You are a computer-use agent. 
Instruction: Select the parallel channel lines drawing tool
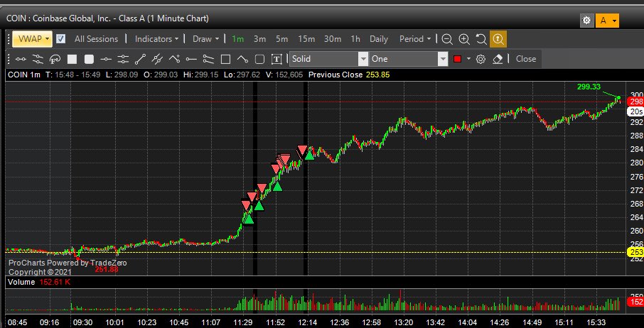pyautogui.click(x=38, y=59)
